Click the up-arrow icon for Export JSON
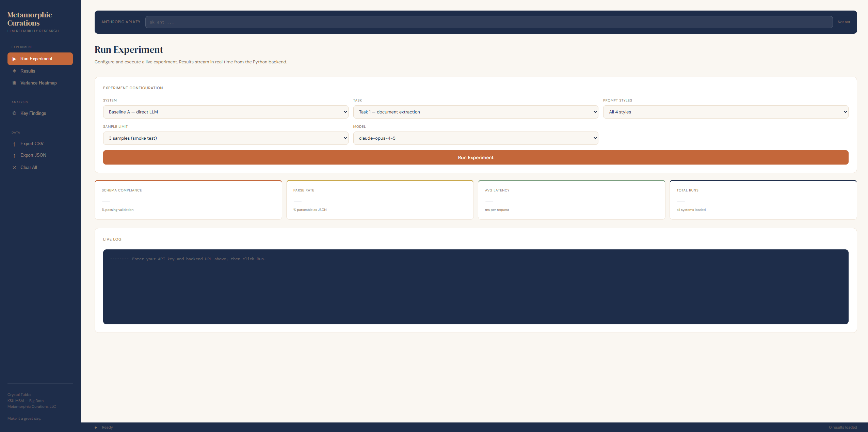Screen dimensions: 868x432 pos(14,156)
